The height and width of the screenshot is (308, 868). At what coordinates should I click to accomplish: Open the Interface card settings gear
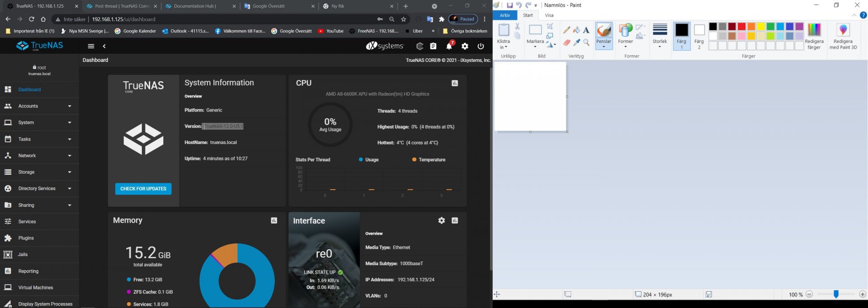442,220
